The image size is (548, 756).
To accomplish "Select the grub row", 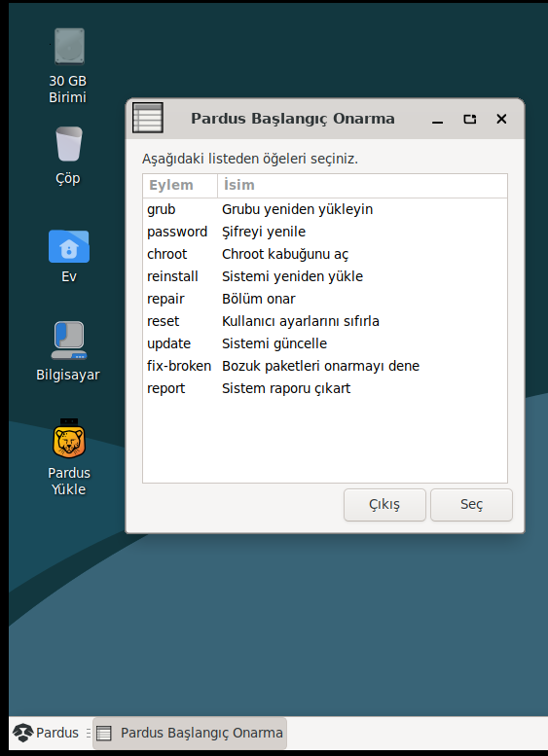I will [x=325, y=209].
